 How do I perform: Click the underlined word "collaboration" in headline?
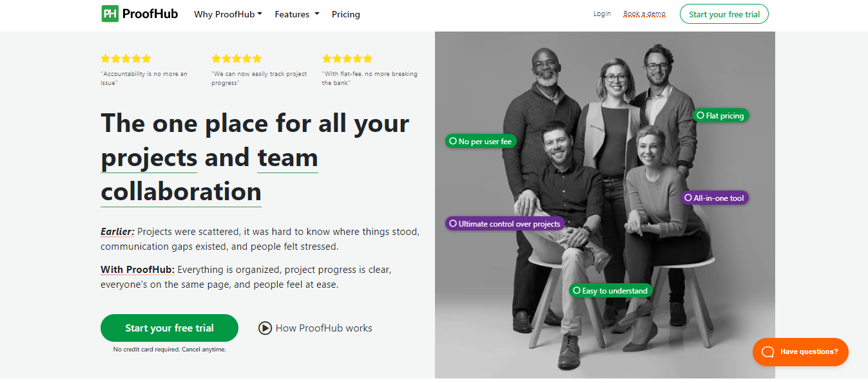point(181,192)
